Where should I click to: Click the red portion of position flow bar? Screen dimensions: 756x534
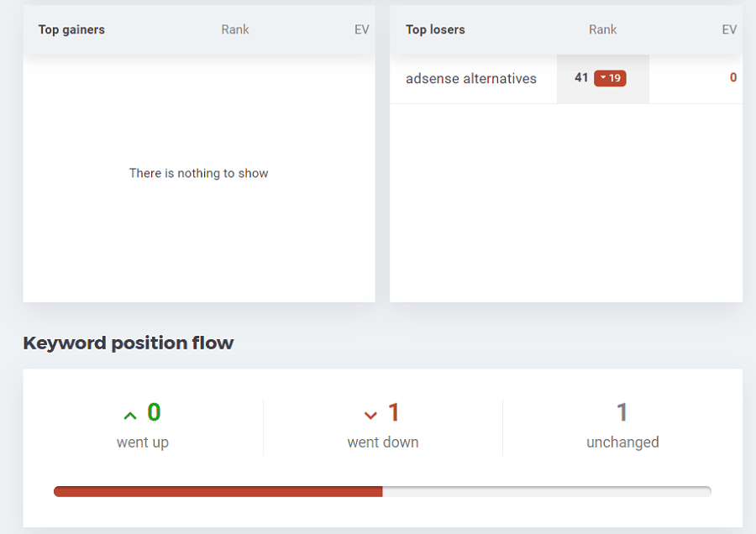pos(218,491)
